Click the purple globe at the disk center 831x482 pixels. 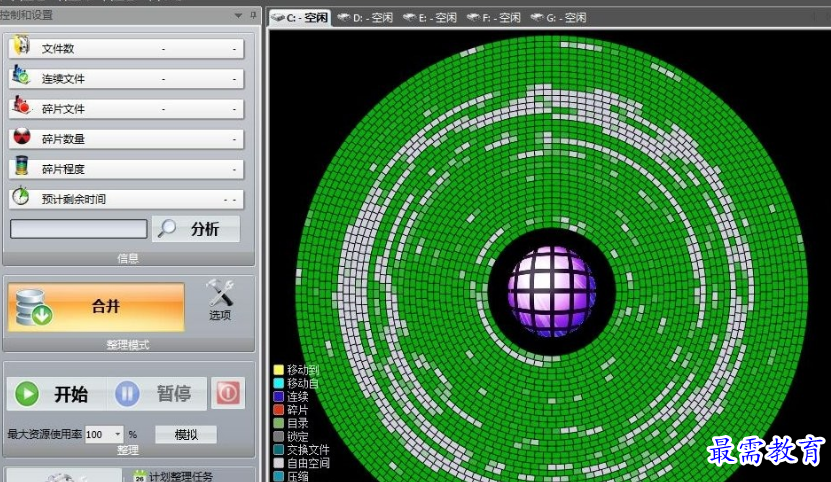point(551,292)
